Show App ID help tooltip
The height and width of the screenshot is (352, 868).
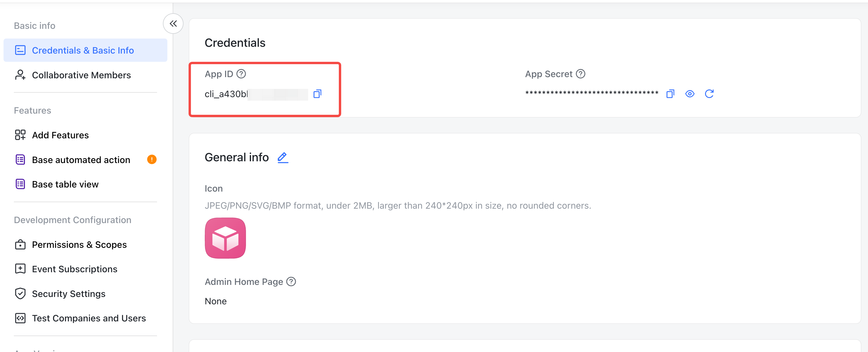241,74
